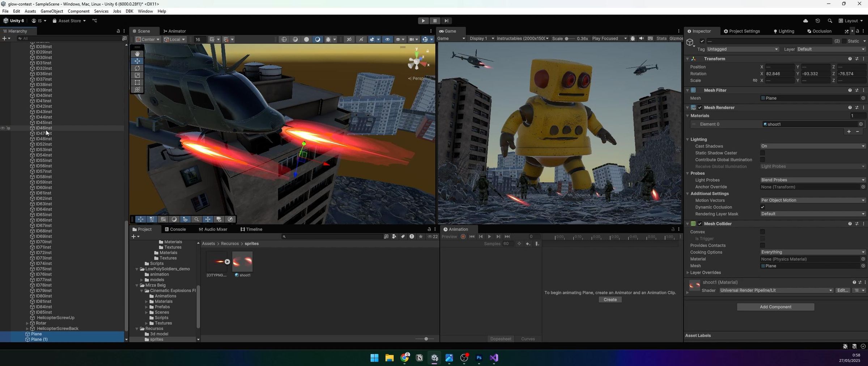The width and height of the screenshot is (868, 366).
Task: Mute audio in the Game view toolbar
Action: coord(641,38)
